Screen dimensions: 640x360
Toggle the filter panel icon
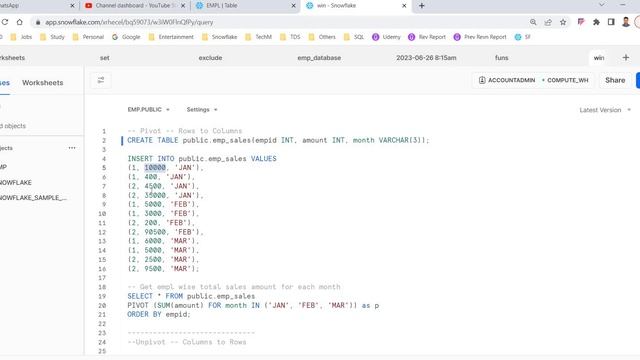click(x=101, y=80)
